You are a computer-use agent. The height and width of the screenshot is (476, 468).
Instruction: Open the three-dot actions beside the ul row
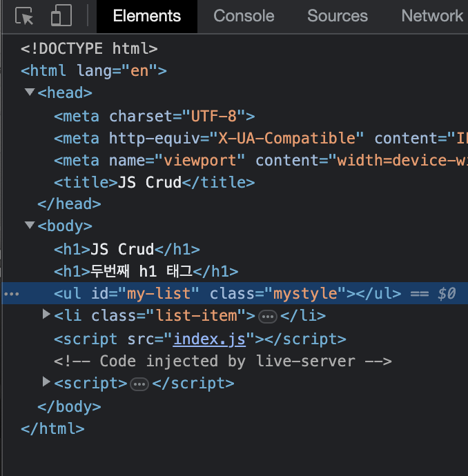[x=12, y=294]
